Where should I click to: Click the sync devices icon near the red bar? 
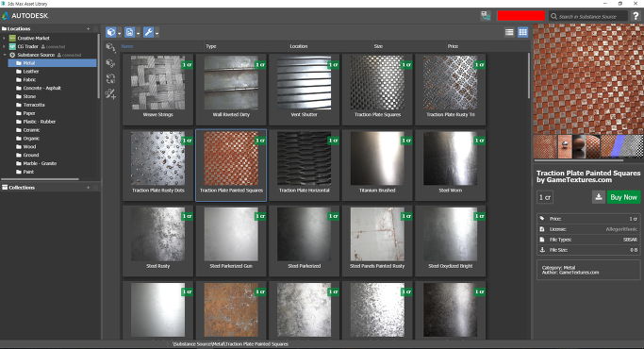[x=486, y=16]
